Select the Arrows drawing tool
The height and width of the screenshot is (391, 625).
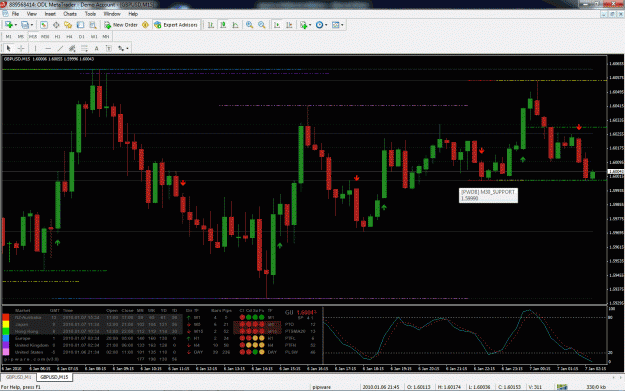tap(121, 48)
